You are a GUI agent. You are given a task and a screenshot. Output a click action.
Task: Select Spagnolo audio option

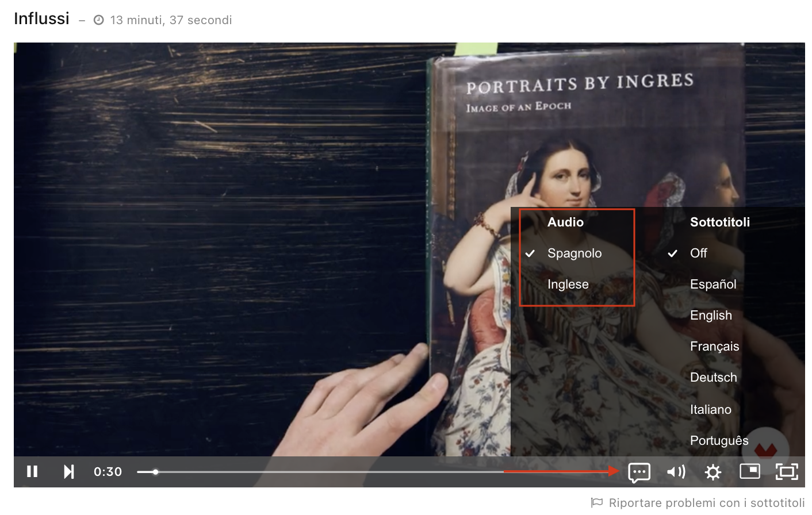pos(575,253)
